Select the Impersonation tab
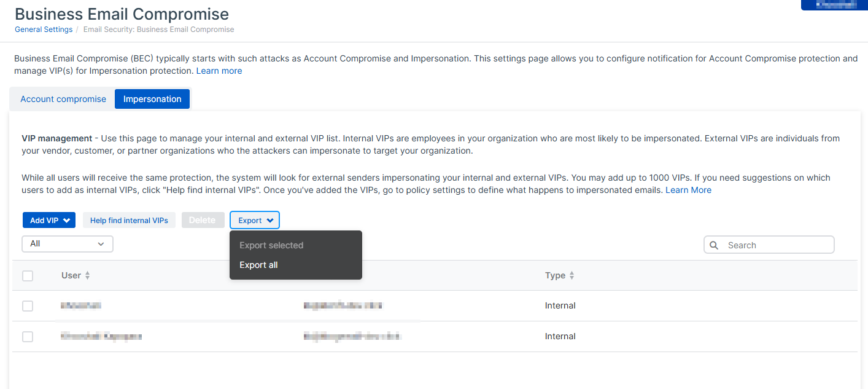 point(152,99)
